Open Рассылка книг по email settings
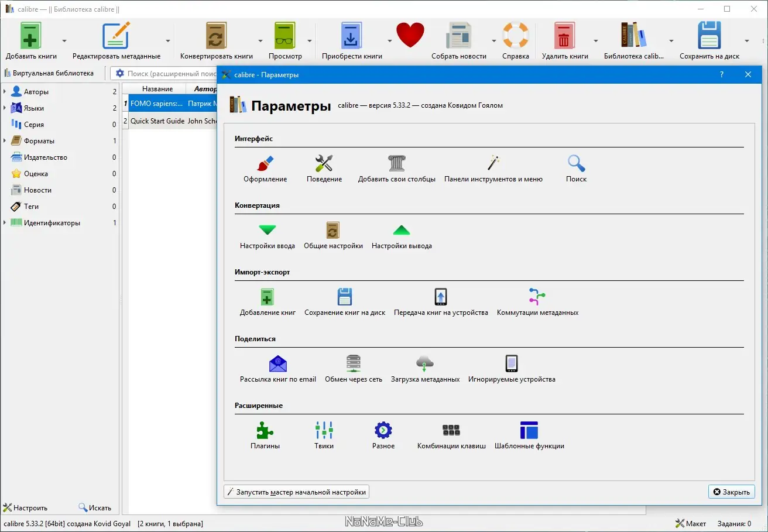This screenshot has width=768, height=532. 278,369
